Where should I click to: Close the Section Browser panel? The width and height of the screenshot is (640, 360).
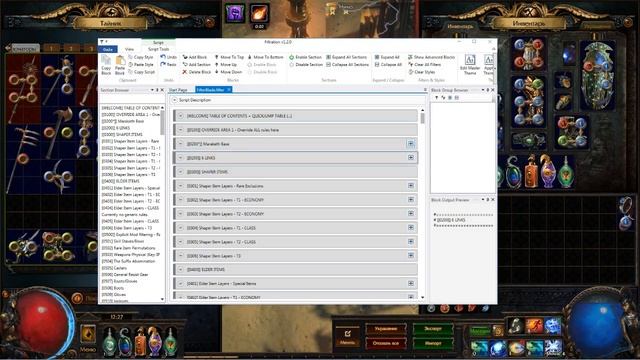coord(162,90)
